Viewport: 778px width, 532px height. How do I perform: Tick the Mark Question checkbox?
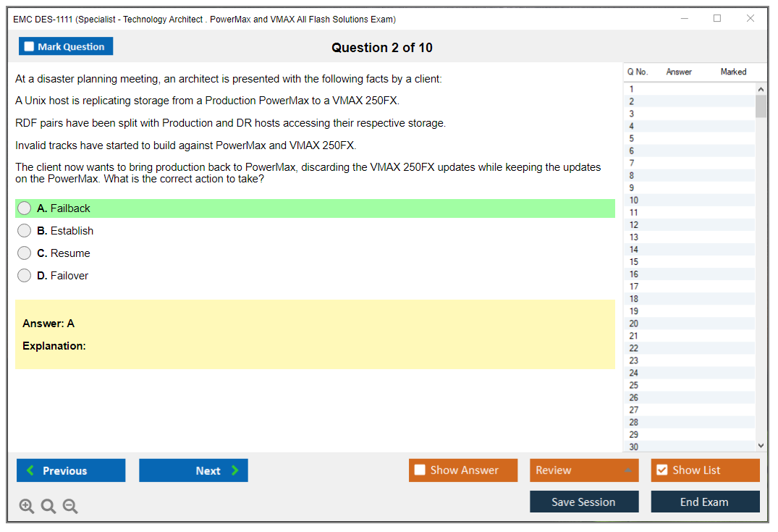coord(30,47)
